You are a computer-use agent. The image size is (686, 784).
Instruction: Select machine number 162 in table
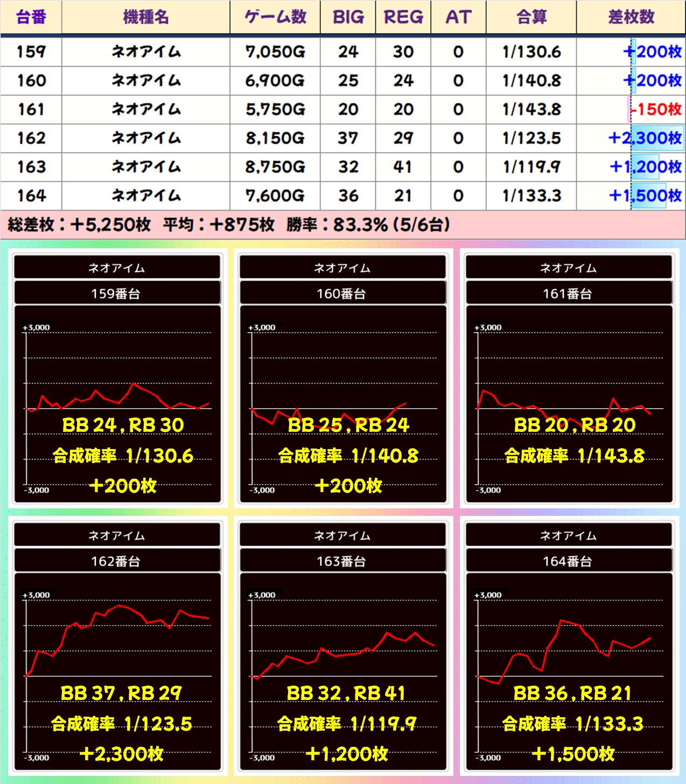(x=31, y=138)
